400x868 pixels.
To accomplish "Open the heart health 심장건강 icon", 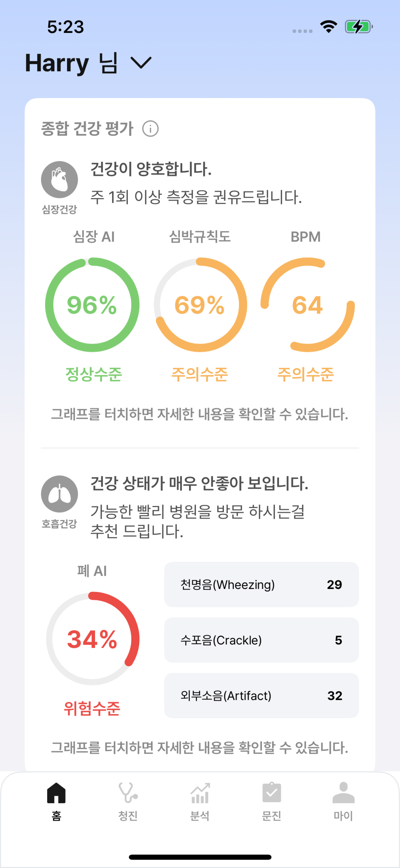I will pyautogui.click(x=59, y=179).
